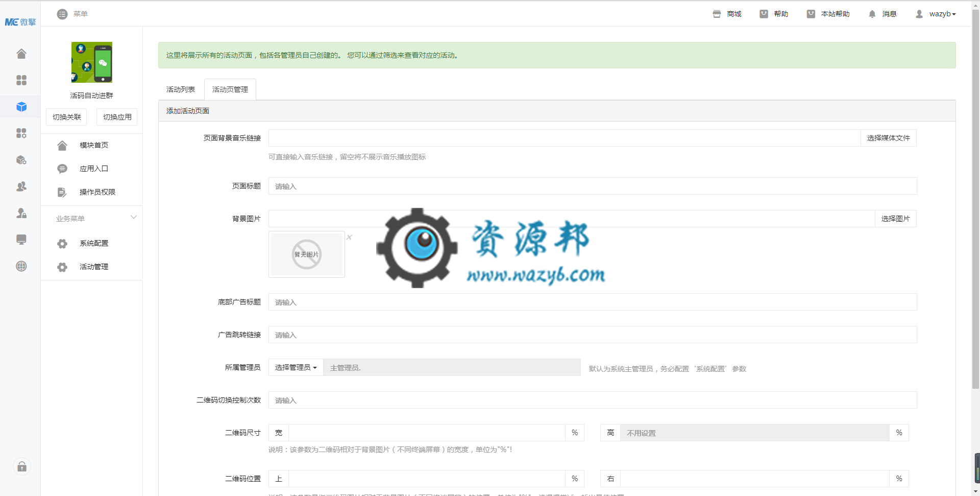Toggle the 菜单 menu icon
980x496 pixels.
(62, 14)
